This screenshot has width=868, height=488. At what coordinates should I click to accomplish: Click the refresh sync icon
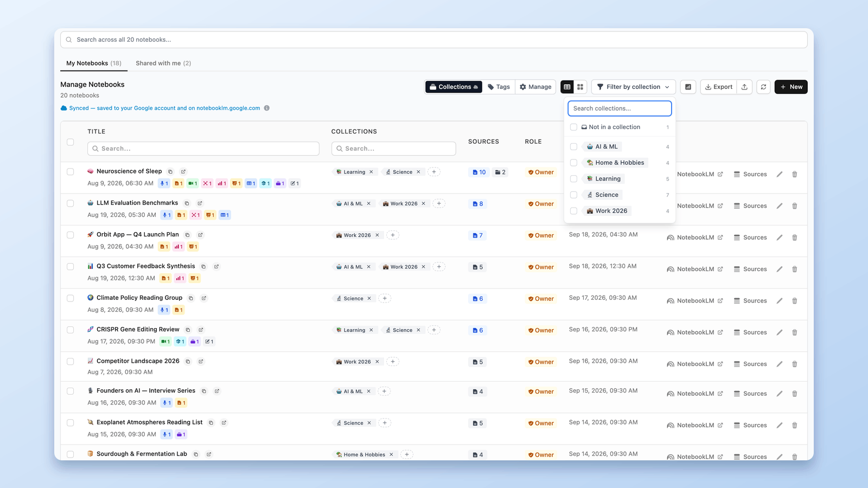763,87
